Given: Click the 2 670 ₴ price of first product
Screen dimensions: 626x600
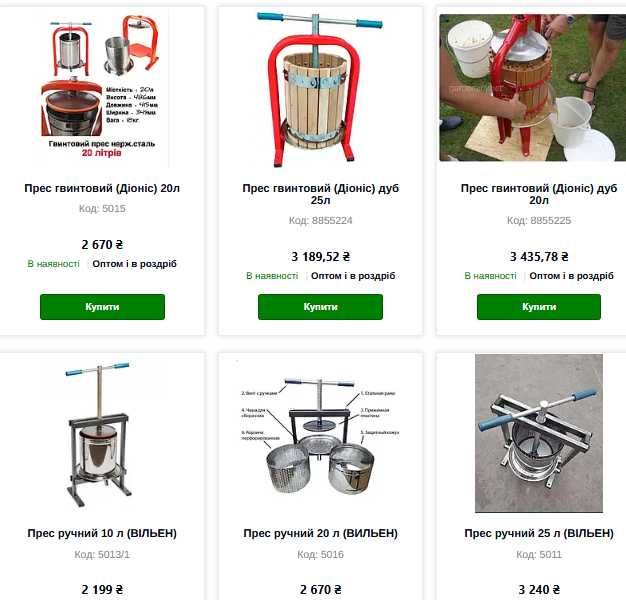Looking at the screenshot, I should click(102, 244).
